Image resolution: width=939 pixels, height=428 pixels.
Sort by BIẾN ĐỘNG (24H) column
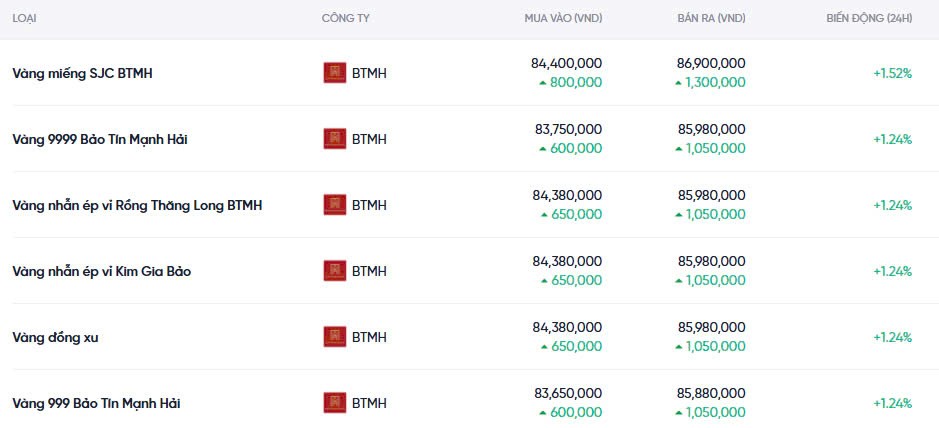(x=869, y=19)
